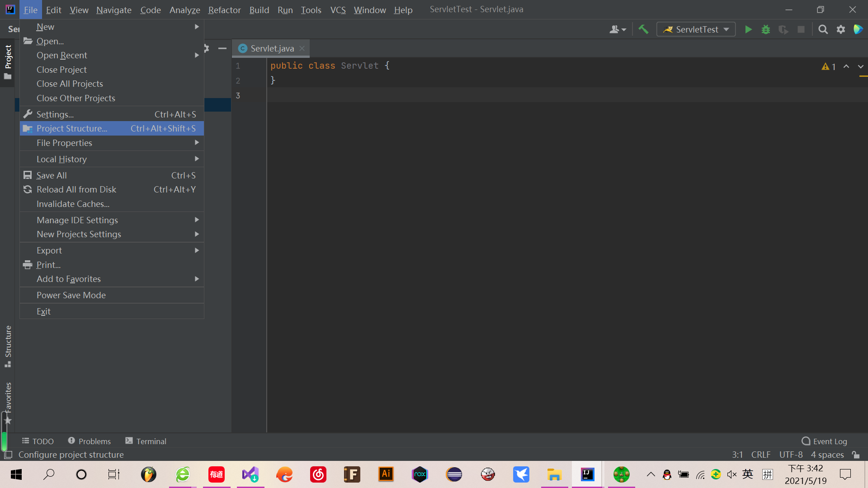Click the green Run button
868x488 pixels.
(x=748, y=29)
